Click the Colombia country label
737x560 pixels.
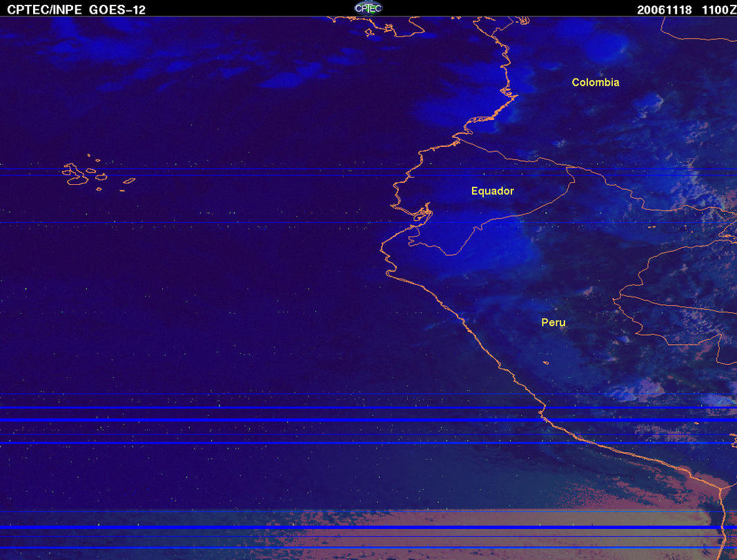tap(596, 82)
